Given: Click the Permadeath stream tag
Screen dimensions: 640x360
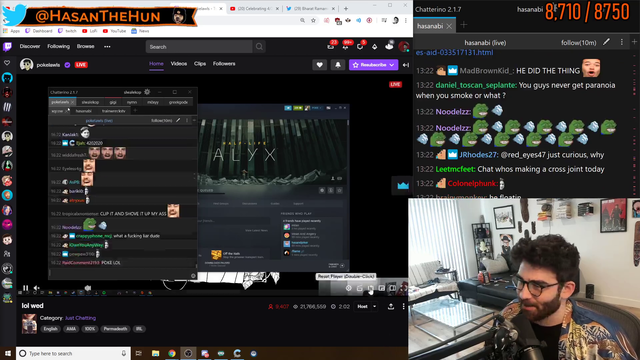Looking at the screenshot, I should point(115,329).
